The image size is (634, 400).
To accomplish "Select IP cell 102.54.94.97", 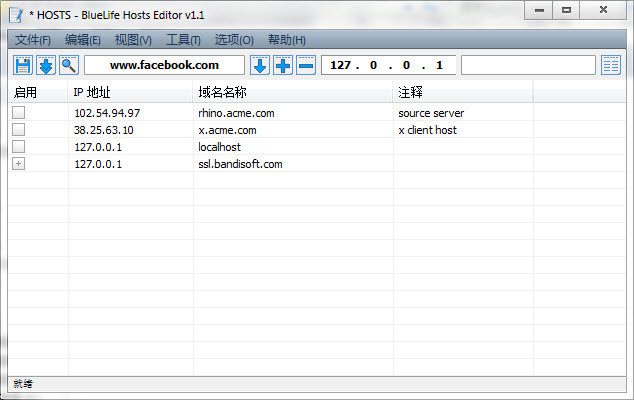I will [107, 113].
